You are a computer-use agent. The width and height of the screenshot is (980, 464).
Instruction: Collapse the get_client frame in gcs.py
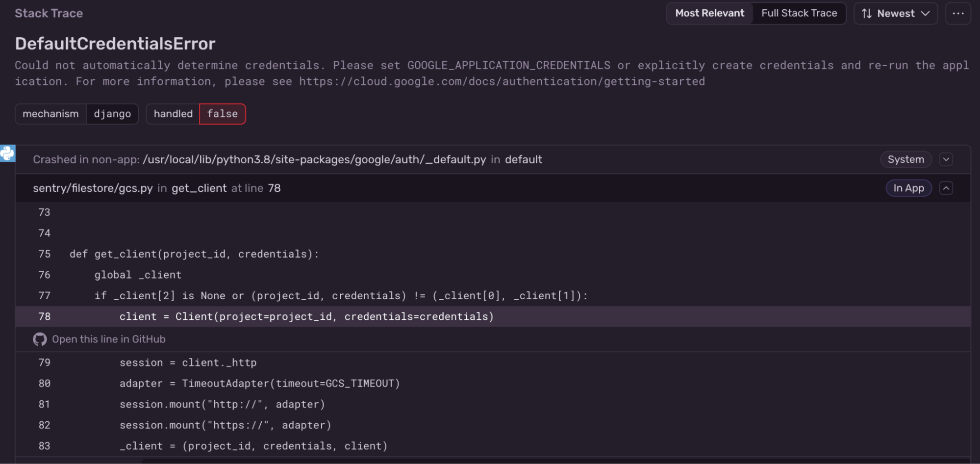(946, 188)
